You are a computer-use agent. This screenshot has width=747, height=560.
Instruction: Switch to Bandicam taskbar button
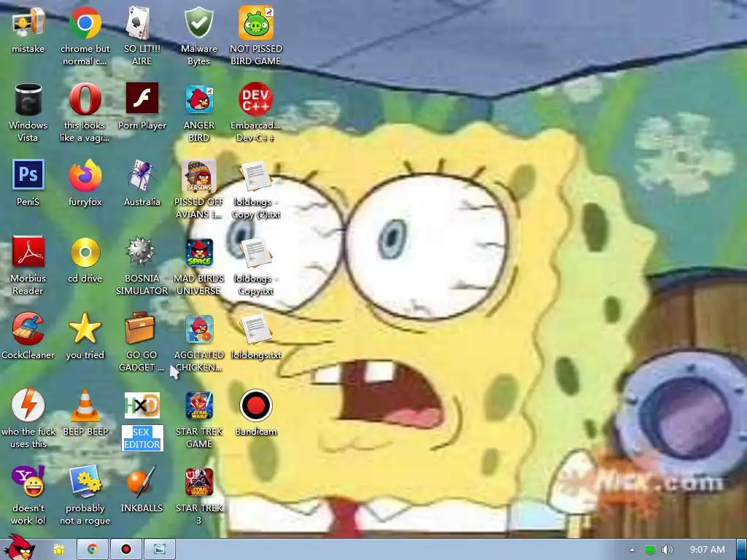click(125, 550)
